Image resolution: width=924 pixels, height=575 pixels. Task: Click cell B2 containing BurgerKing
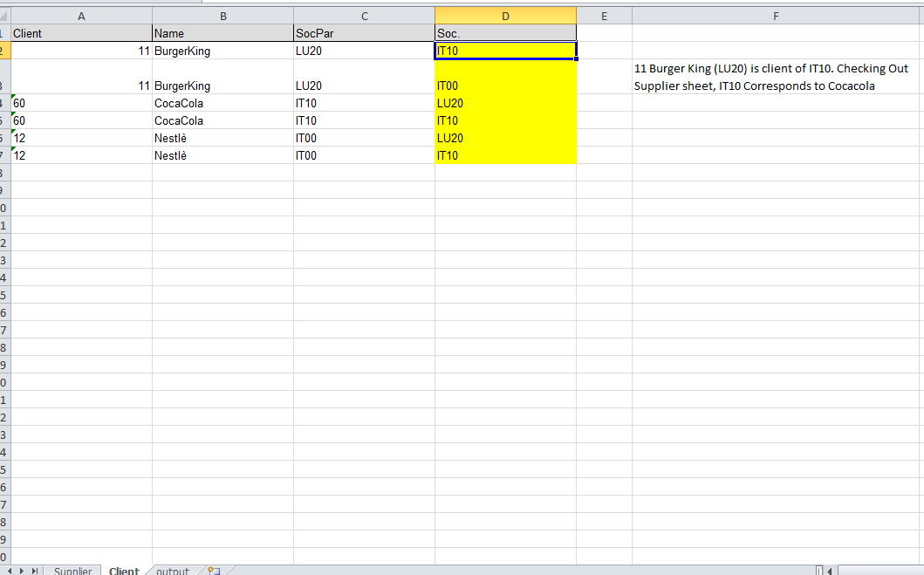pos(222,51)
